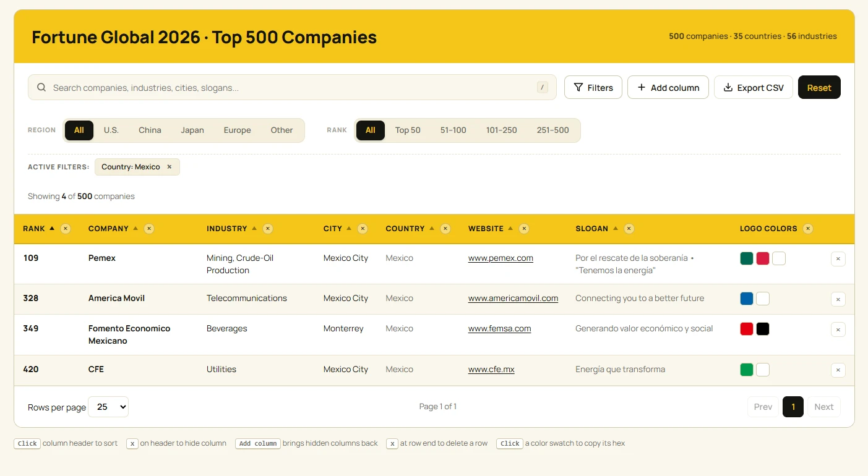Delete the Pemex row
The image size is (868, 476).
pos(838,259)
